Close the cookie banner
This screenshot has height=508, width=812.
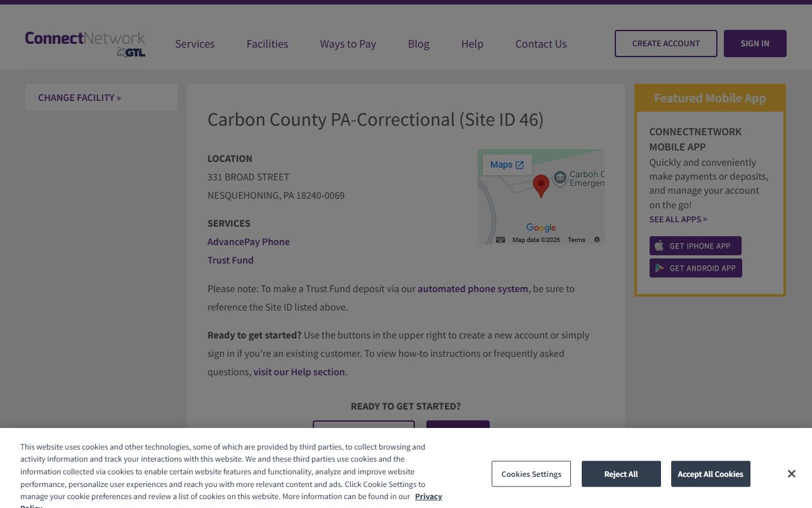coord(791,474)
